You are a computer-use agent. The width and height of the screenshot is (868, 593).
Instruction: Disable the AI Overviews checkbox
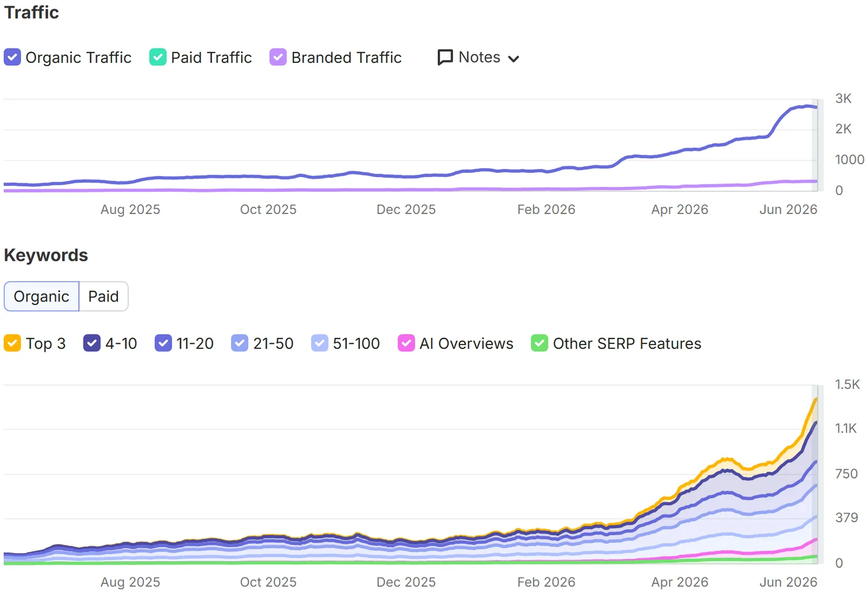pyautogui.click(x=406, y=343)
